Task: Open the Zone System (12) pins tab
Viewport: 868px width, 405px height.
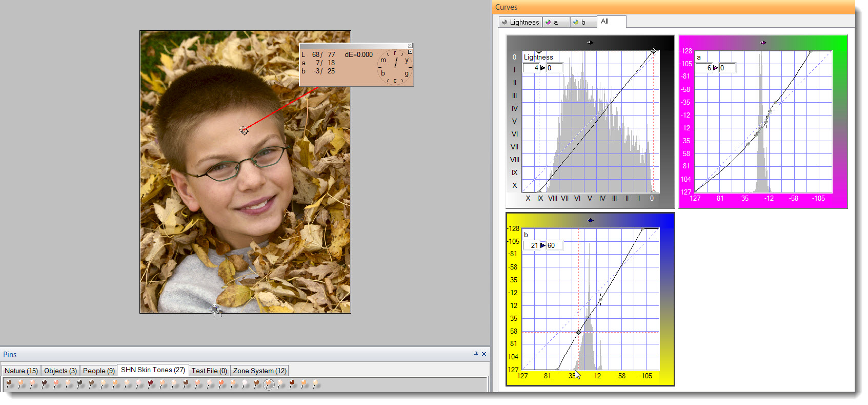Action: click(x=259, y=371)
